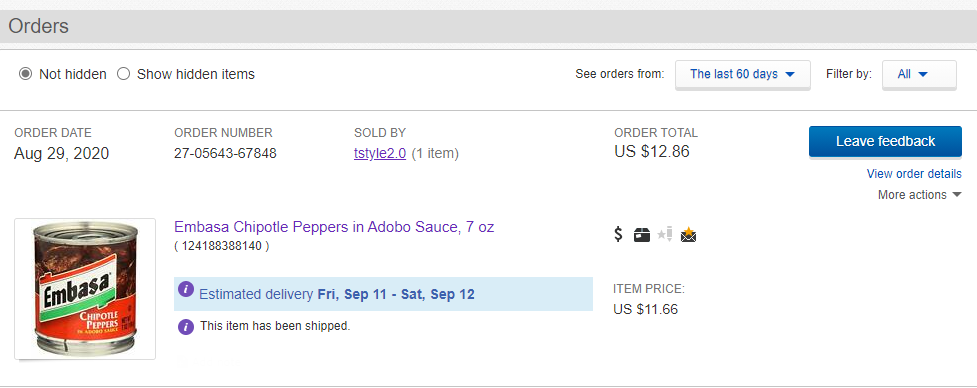Click the dollar sign paid status icon
The width and height of the screenshot is (977, 388).
[618, 234]
